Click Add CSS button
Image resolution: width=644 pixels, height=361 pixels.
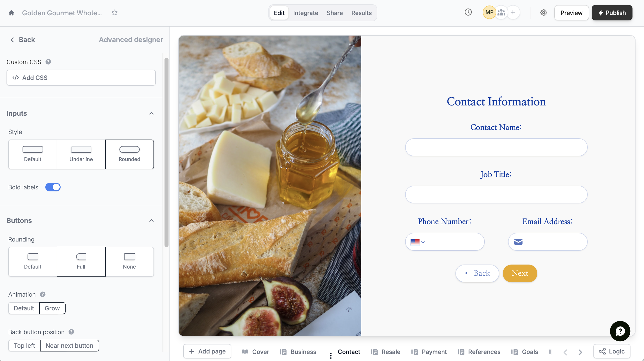click(81, 78)
